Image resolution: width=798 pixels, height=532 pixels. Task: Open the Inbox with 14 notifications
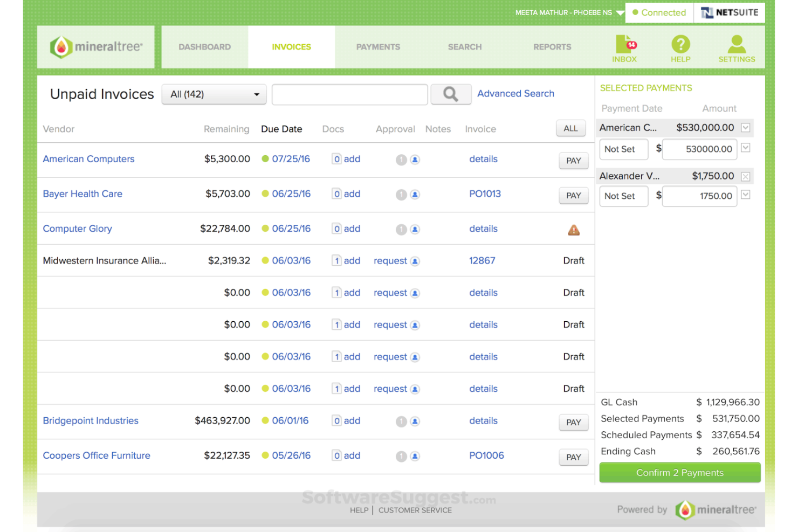(624, 47)
